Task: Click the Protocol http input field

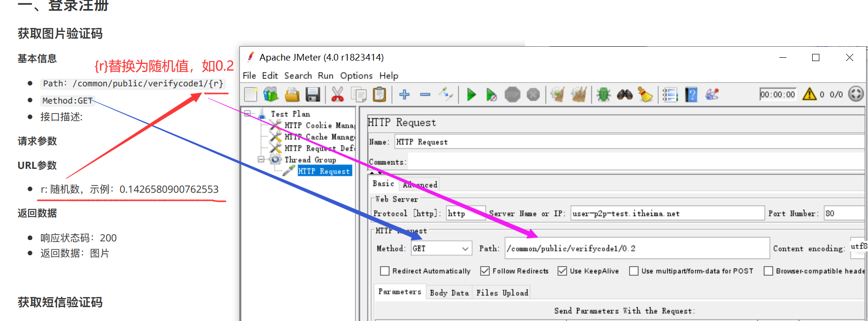Action: click(465, 213)
